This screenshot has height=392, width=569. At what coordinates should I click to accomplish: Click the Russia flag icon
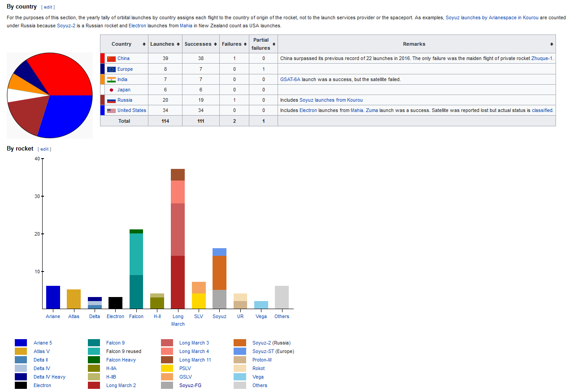(111, 100)
